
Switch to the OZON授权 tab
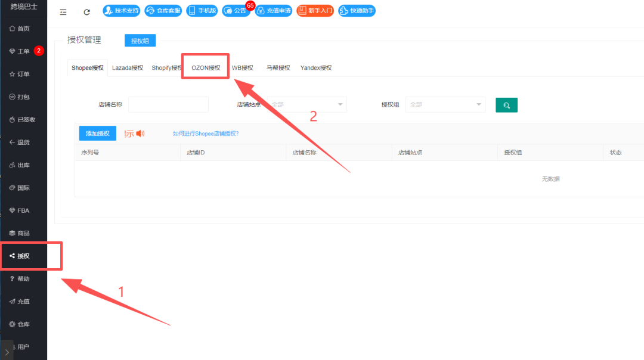click(x=206, y=68)
